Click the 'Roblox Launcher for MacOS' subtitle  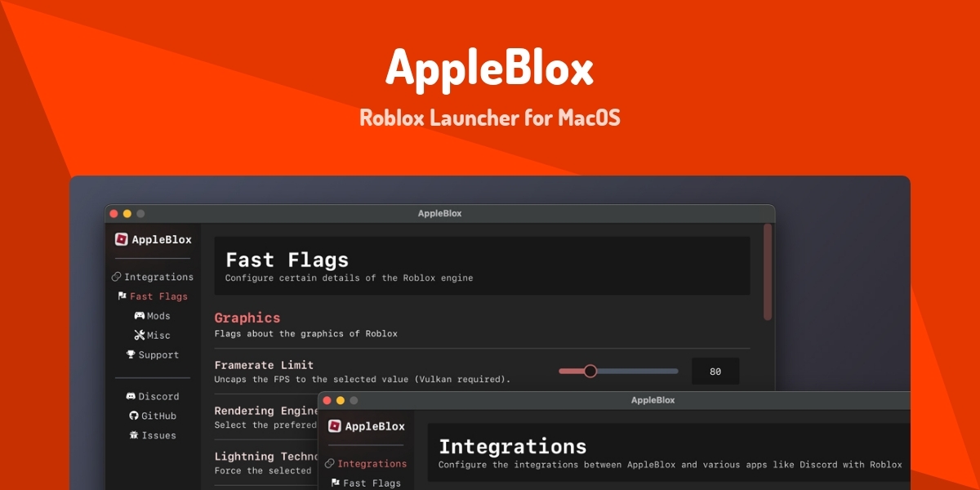[x=490, y=118]
